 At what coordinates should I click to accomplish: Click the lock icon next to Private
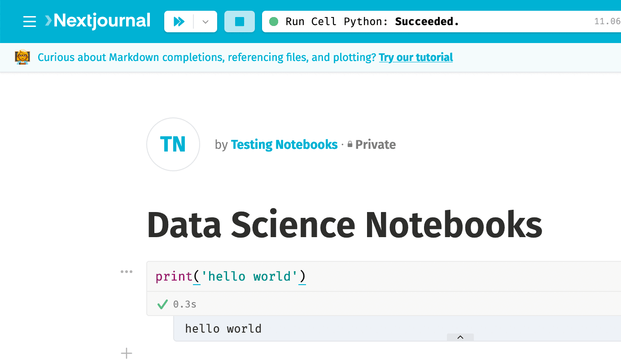[349, 144]
